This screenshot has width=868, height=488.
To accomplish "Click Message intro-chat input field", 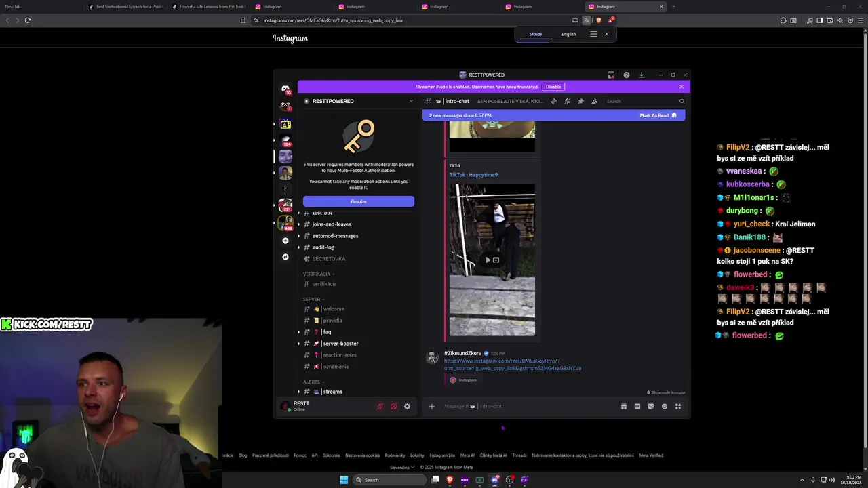I will (x=529, y=406).
